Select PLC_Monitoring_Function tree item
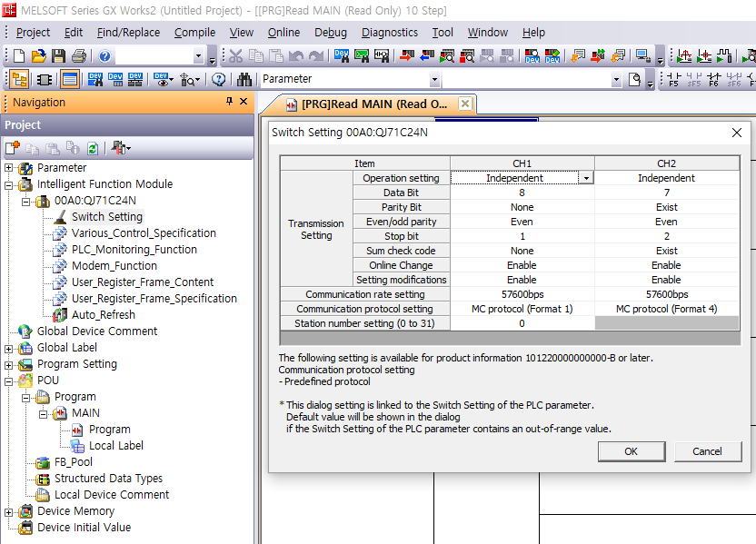 coord(134,250)
